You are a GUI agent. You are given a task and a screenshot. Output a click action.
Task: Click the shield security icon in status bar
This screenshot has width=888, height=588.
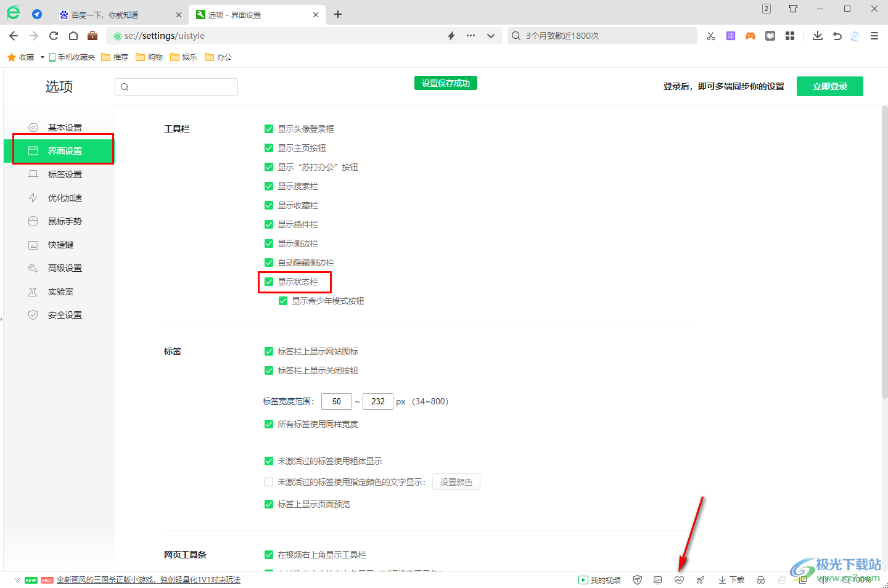coord(638,580)
